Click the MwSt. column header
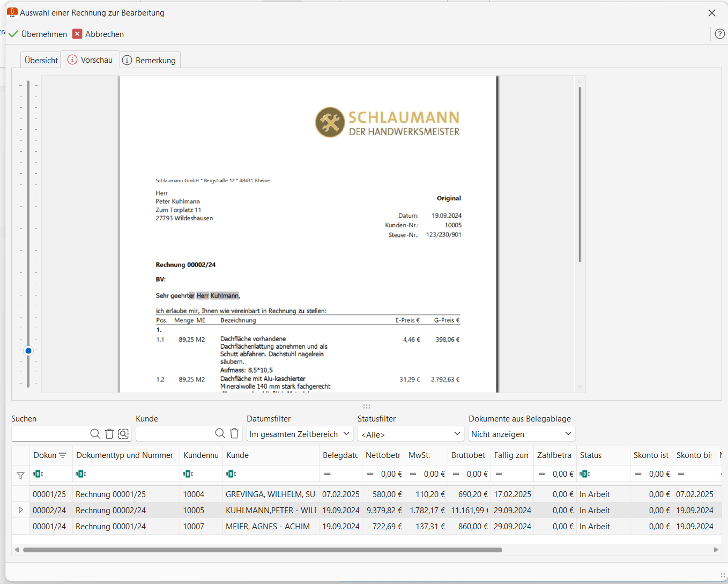This screenshot has height=584, width=728. pos(426,455)
